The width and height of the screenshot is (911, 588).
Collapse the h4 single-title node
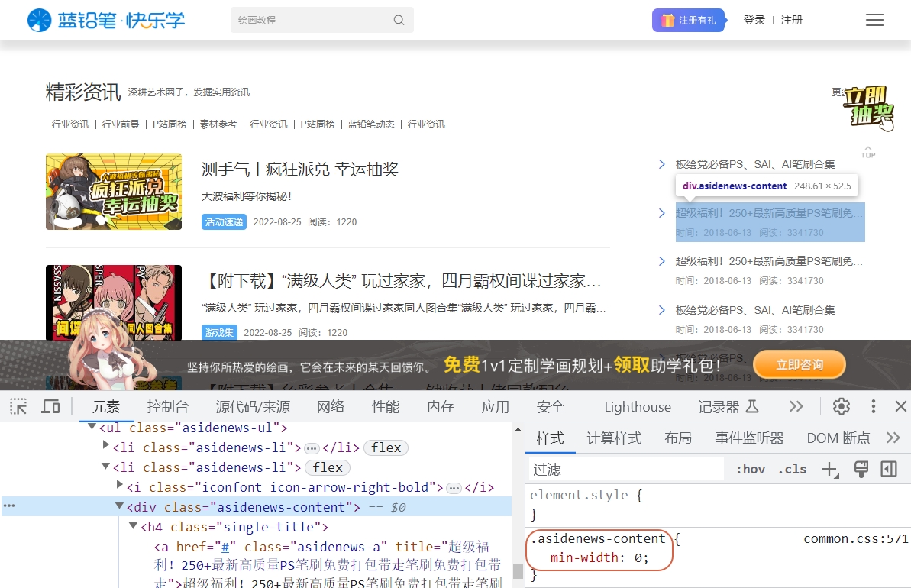point(133,525)
